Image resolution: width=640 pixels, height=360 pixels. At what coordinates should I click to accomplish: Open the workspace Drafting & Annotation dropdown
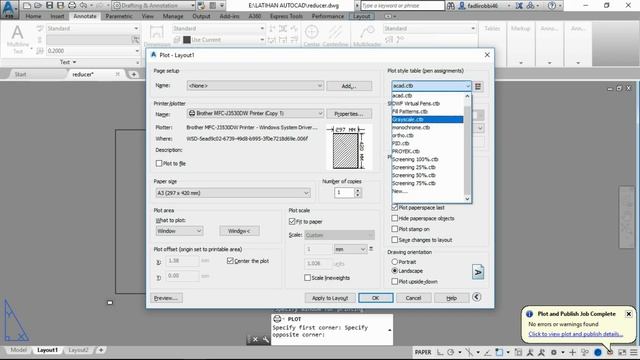point(153,6)
